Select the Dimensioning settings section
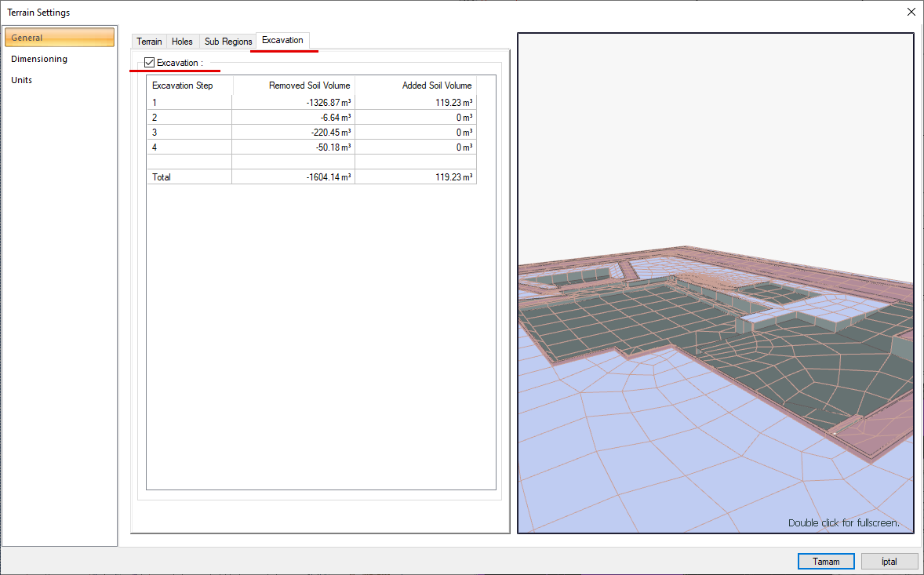Screen dimensions: 924x575 (38, 58)
